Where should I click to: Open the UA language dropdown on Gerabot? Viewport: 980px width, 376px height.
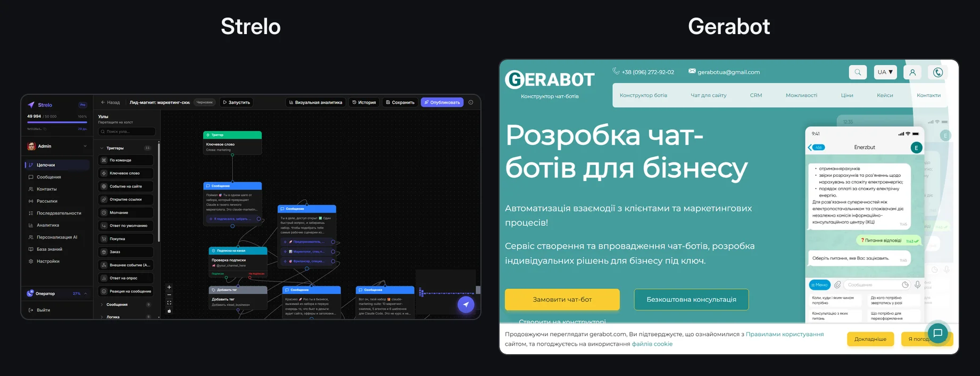click(x=885, y=72)
